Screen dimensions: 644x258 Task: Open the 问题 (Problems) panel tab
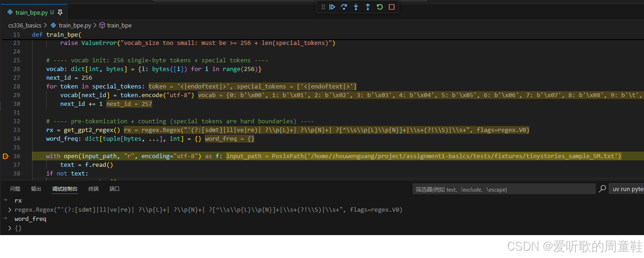click(15, 189)
